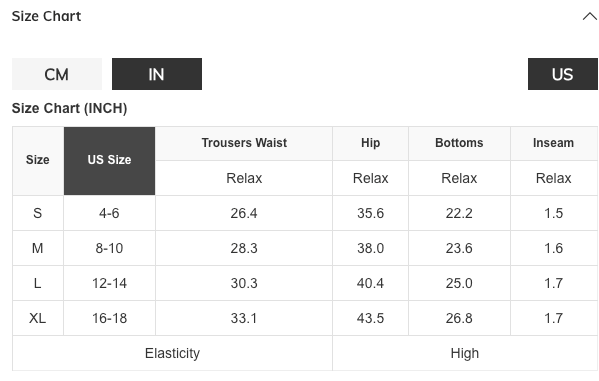Image resolution: width=599 pixels, height=381 pixels.
Task: Select the L size row
Action: [x=305, y=284]
